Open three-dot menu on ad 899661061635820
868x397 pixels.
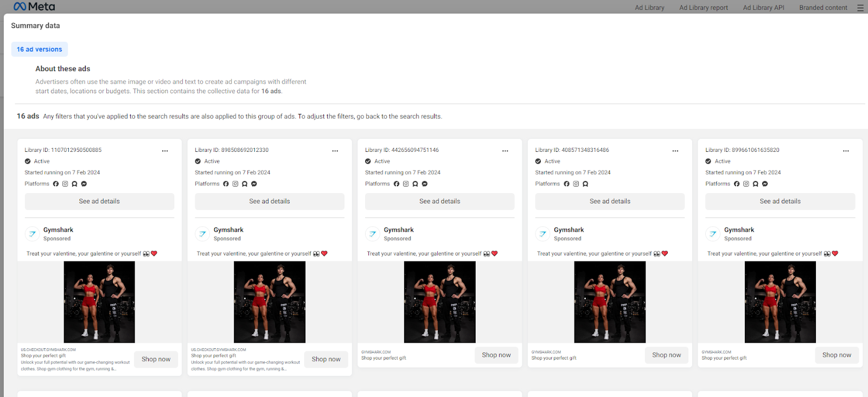point(846,151)
